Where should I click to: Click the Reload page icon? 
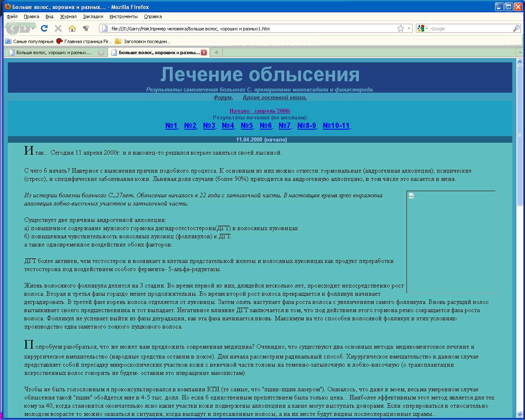tap(44, 28)
